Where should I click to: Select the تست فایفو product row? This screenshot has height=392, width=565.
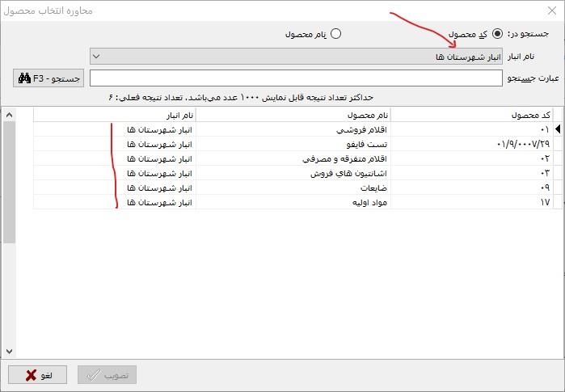pos(293,144)
